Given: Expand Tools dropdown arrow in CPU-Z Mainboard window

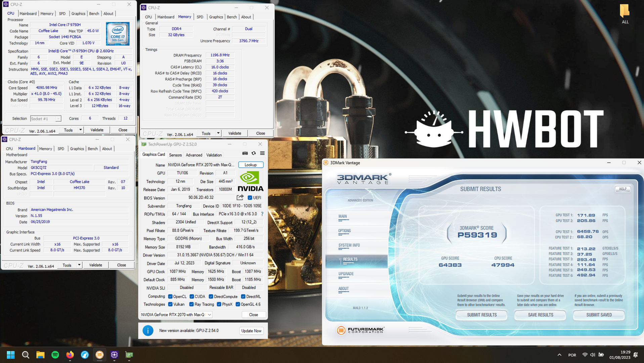Looking at the screenshot, I should point(79,265).
